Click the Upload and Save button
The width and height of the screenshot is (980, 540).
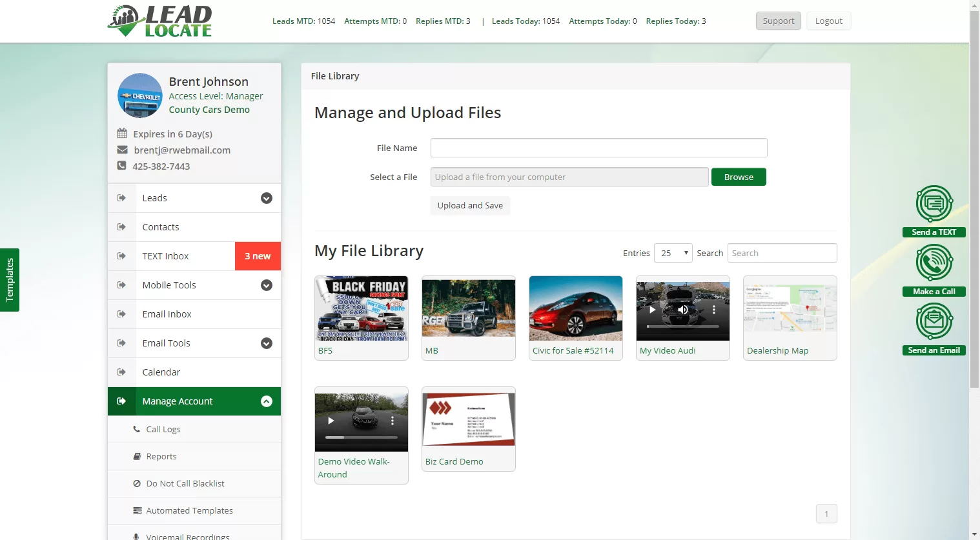click(470, 205)
